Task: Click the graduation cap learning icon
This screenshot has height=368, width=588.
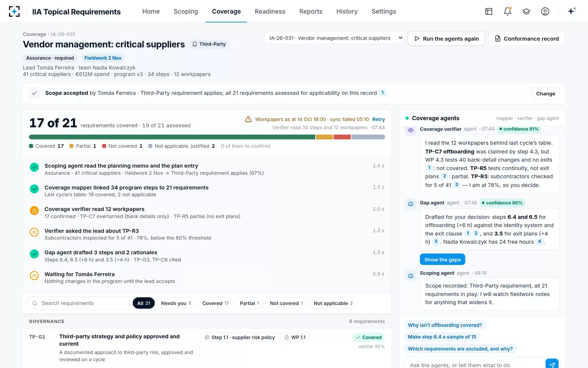Action: (526, 11)
